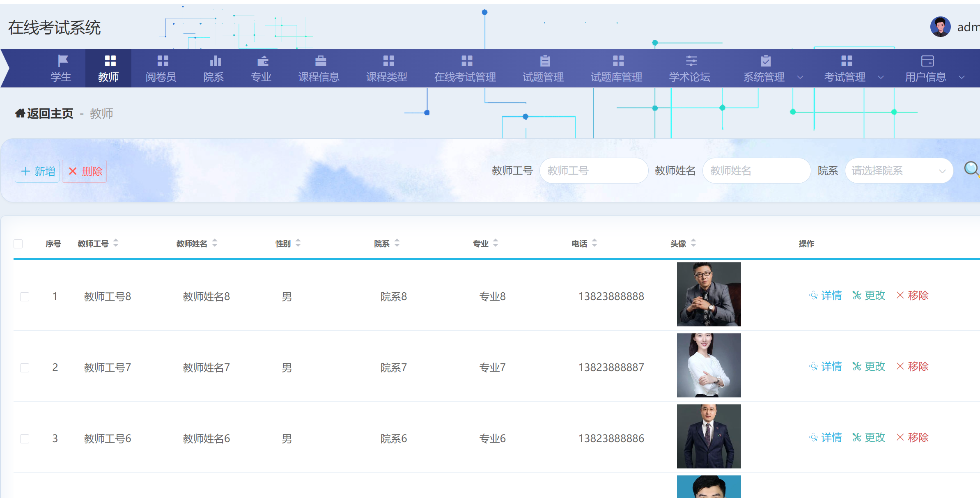Open the 请选择院系 dropdown

(899, 171)
